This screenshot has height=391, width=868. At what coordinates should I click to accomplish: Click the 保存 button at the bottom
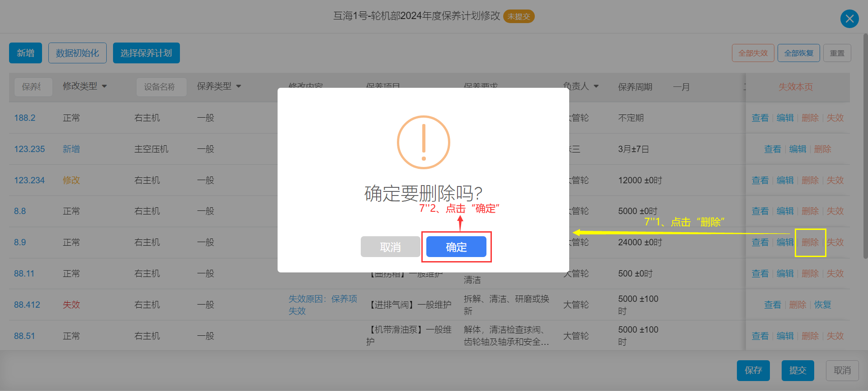tap(753, 370)
